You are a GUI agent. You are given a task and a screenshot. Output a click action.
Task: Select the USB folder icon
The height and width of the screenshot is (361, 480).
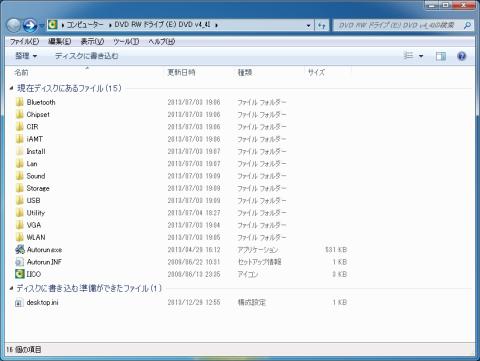pyautogui.click(x=20, y=200)
